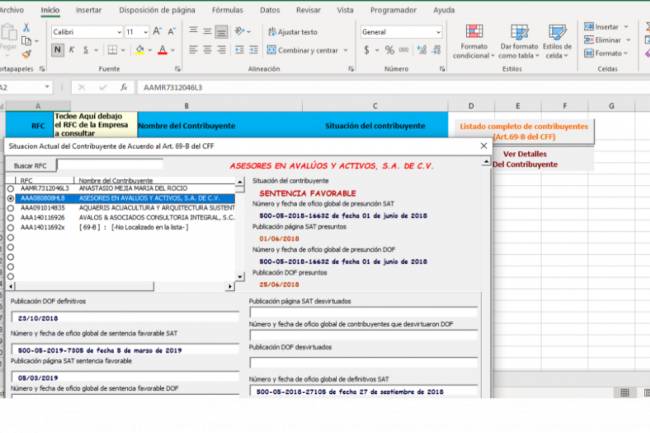Viewport: 650px width, 433px height.
Task: Switch to the Programador tab
Action: point(393,9)
